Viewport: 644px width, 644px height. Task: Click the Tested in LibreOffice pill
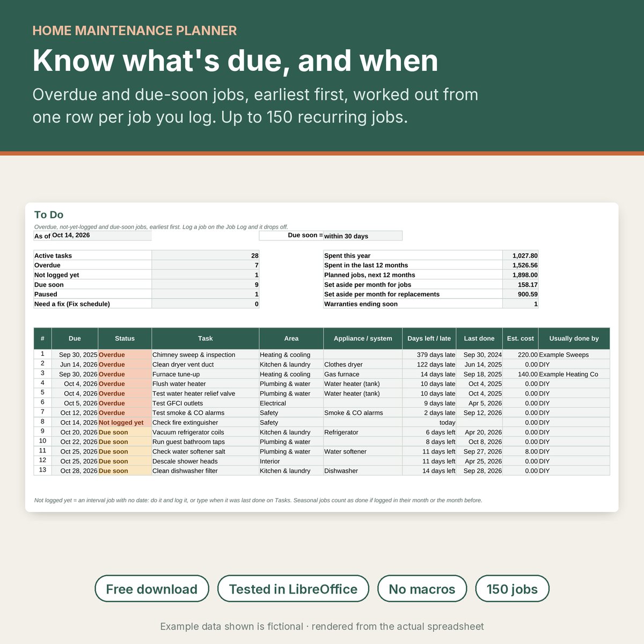[x=293, y=589]
